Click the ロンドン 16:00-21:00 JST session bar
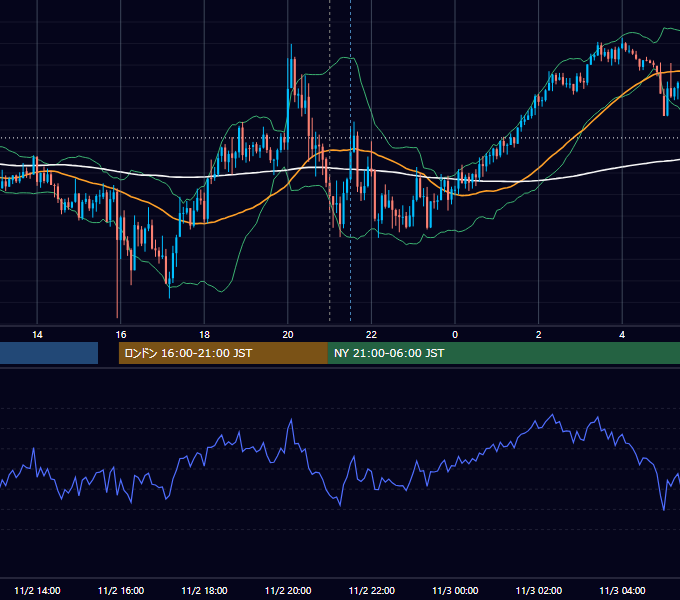The width and height of the screenshot is (680, 600). 223,353
